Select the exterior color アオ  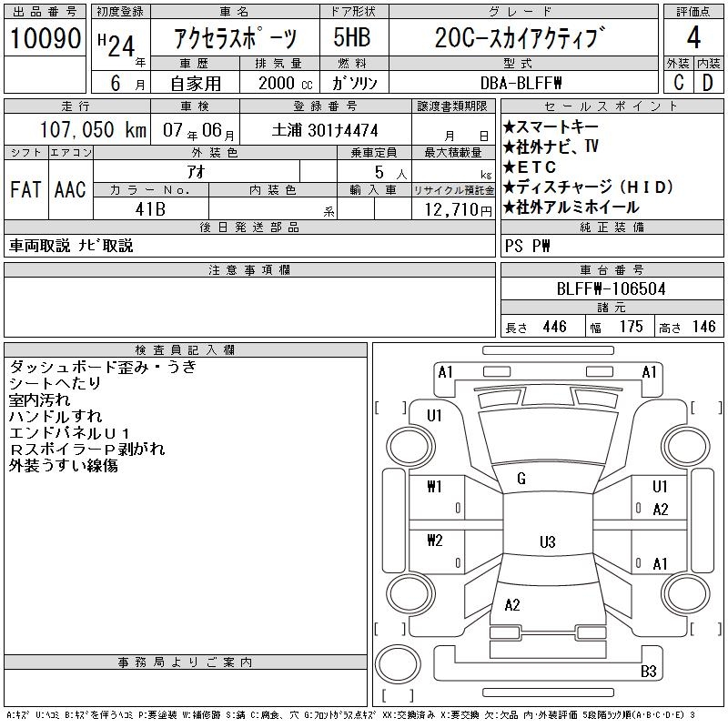tap(197, 172)
